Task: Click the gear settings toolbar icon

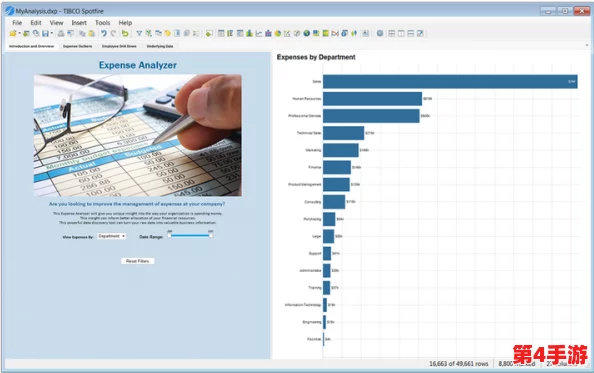Action: coord(380,33)
